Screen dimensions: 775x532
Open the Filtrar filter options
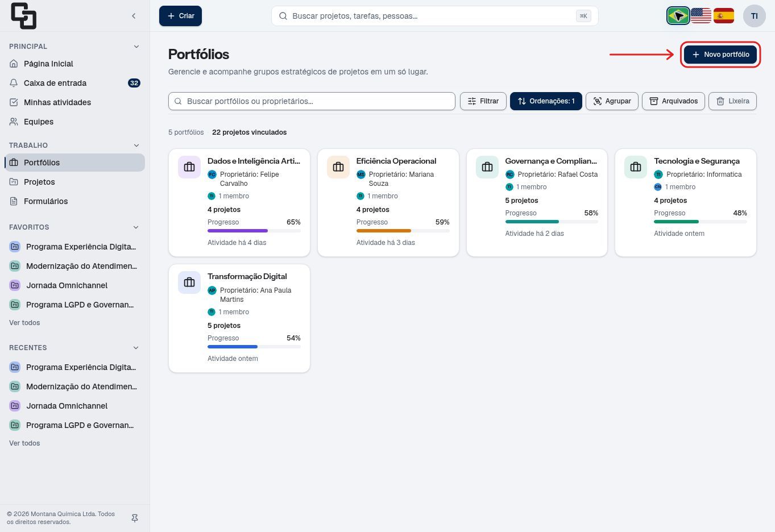click(483, 101)
